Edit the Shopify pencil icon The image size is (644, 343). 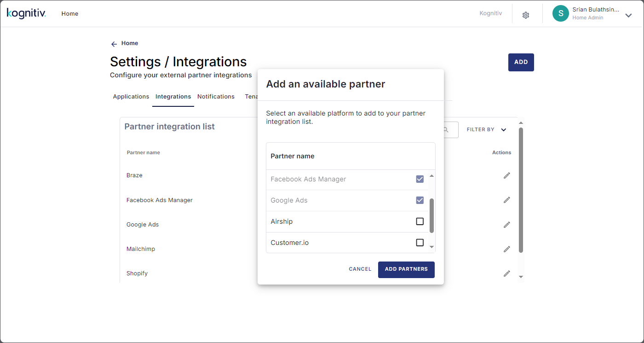[x=507, y=273]
